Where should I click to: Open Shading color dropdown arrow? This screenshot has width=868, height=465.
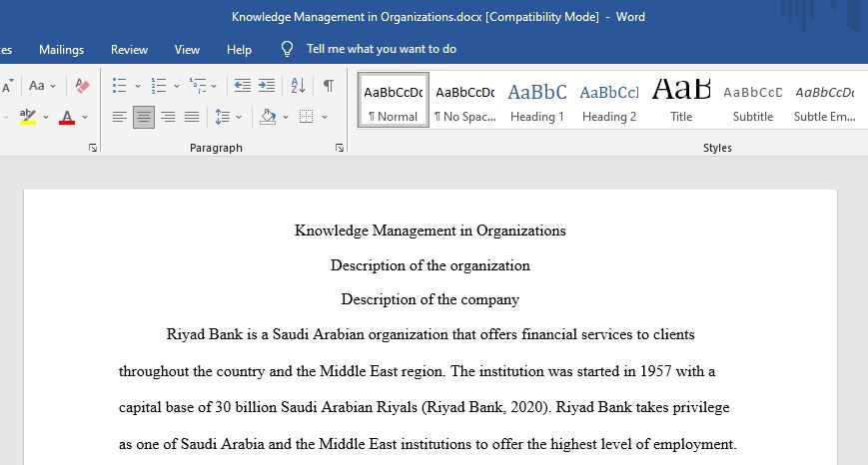[286, 117]
